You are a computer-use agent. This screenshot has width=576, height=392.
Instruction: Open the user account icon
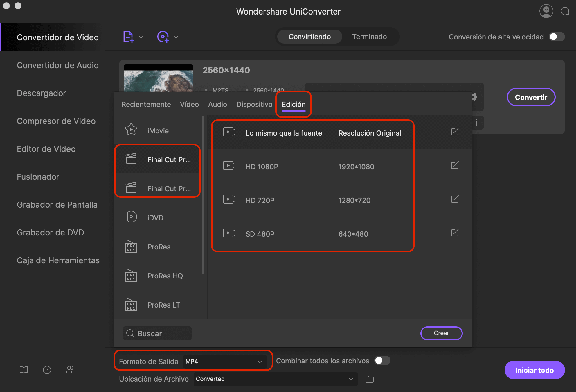point(546,11)
